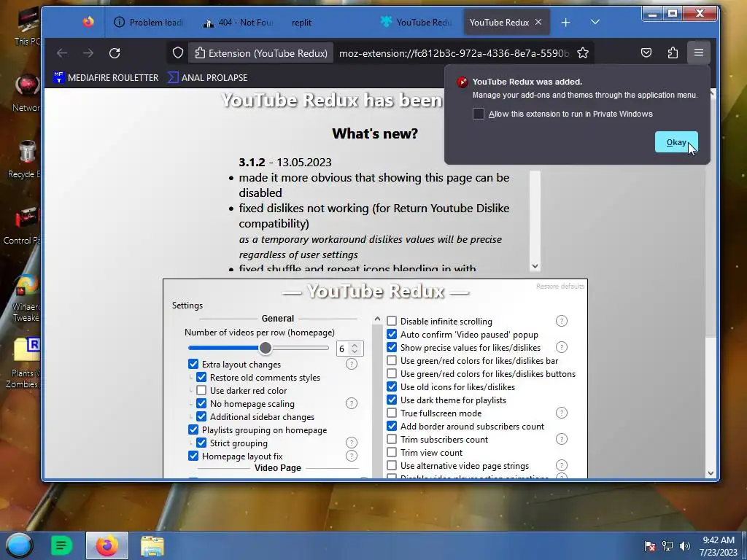
Task: Bookmark this page with the star icon
Action: click(x=583, y=52)
